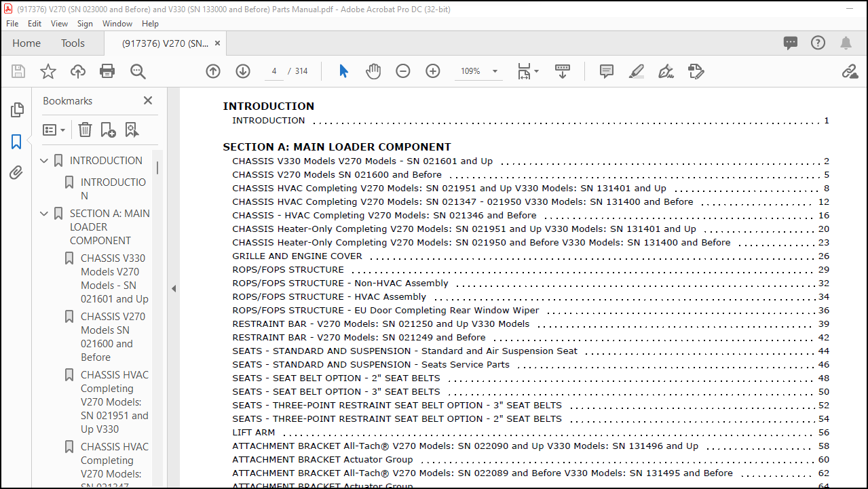Find the current bookmark

pyautogui.click(x=132, y=130)
